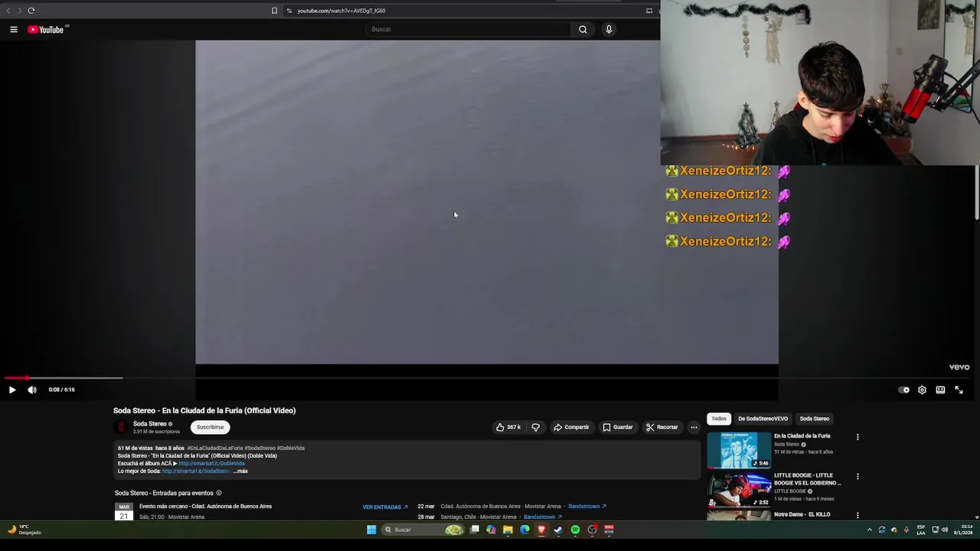Click the Recortar clip button
980x551 pixels.
point(661,427)
